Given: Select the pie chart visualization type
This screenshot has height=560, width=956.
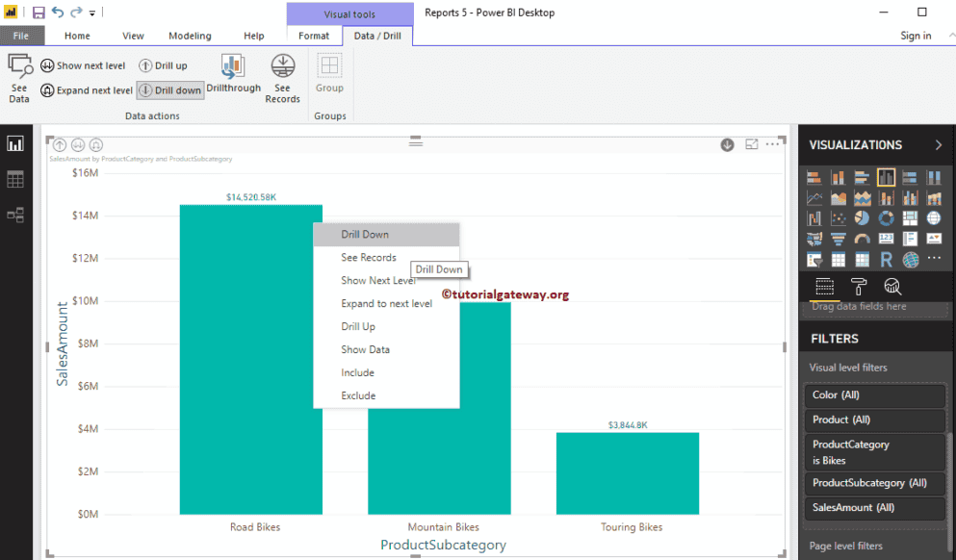Looking at the screenshot, I should (x=863, y=218).
